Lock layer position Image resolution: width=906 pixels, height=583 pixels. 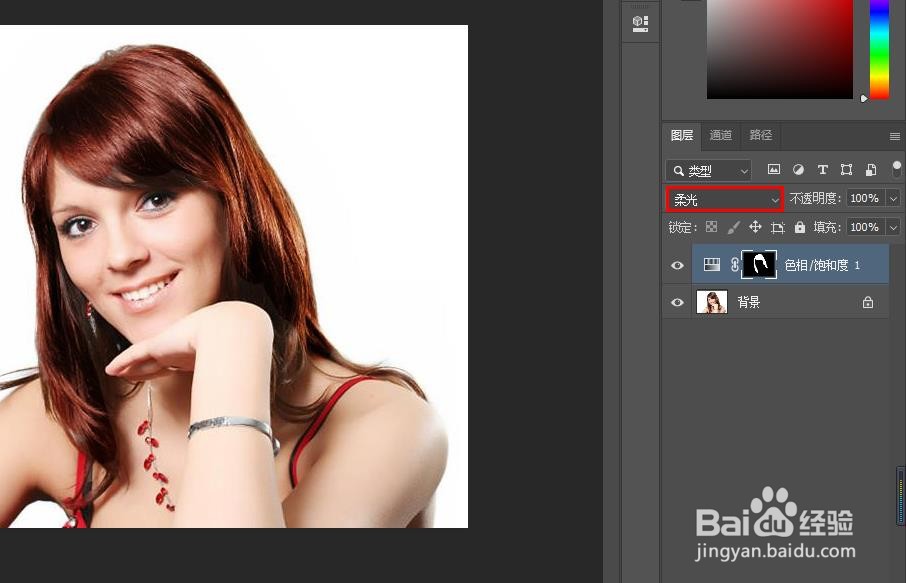pos(755,227)
